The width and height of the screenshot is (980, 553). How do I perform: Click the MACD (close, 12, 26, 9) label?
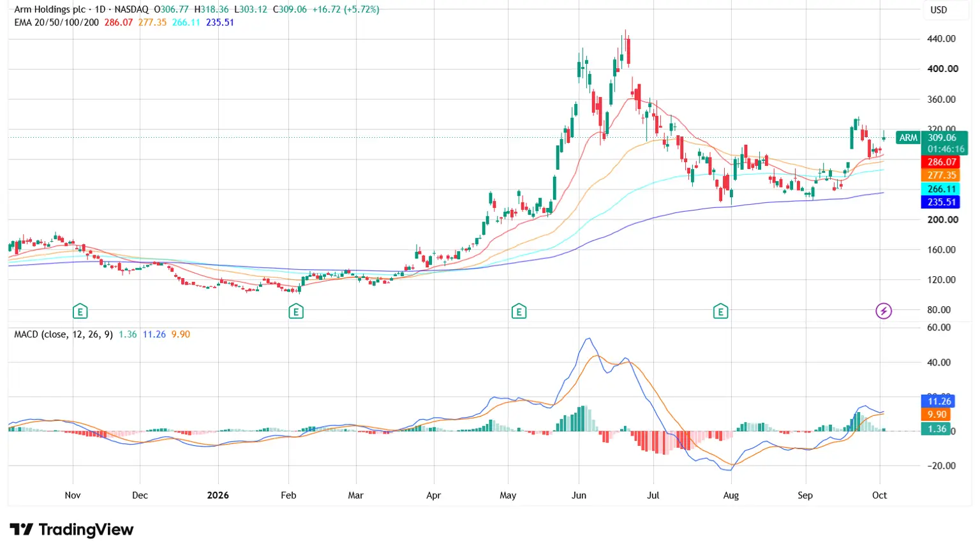click(63, 334)
